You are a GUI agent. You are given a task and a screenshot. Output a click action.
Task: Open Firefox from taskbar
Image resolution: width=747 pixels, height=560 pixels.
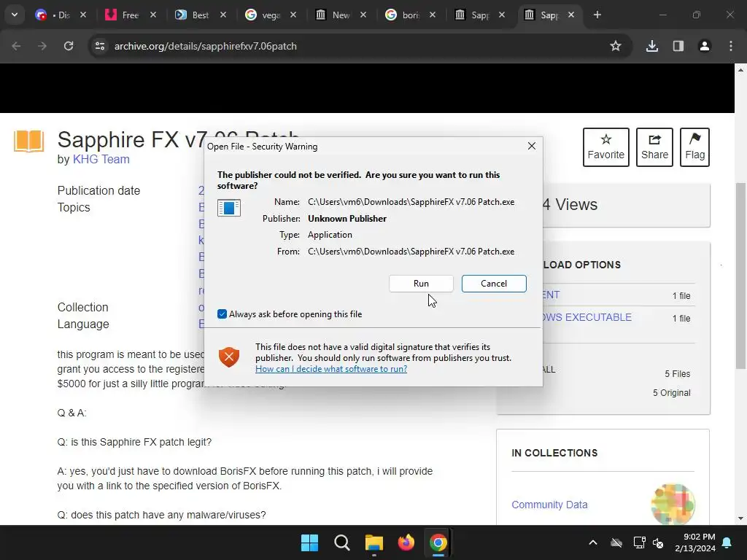[x=406, y=542]
